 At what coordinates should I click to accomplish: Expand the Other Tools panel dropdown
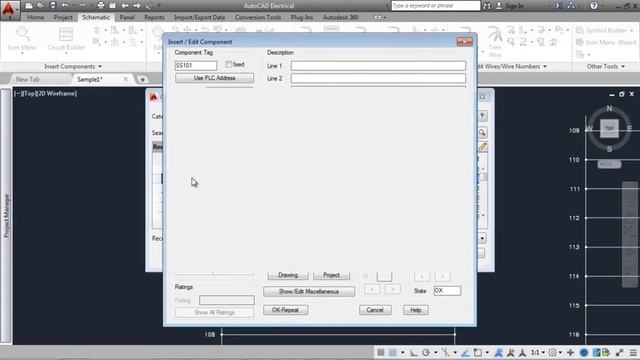(x=623, y=67)
